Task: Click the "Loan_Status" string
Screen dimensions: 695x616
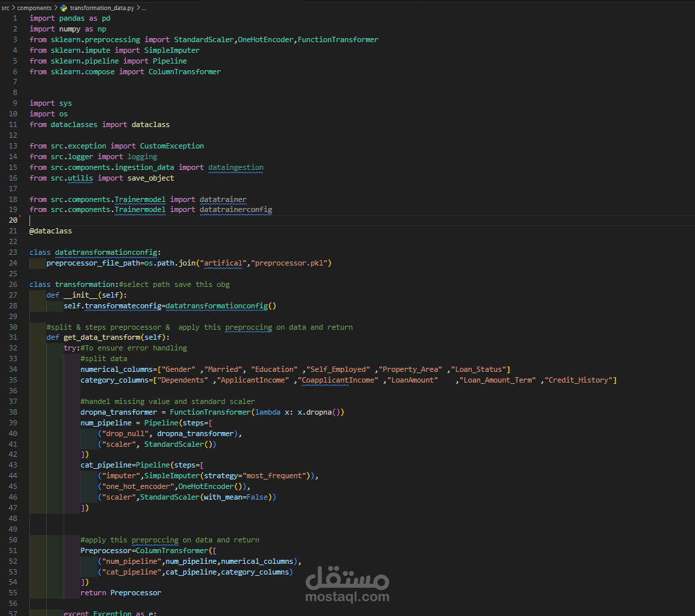Action: 479,369
